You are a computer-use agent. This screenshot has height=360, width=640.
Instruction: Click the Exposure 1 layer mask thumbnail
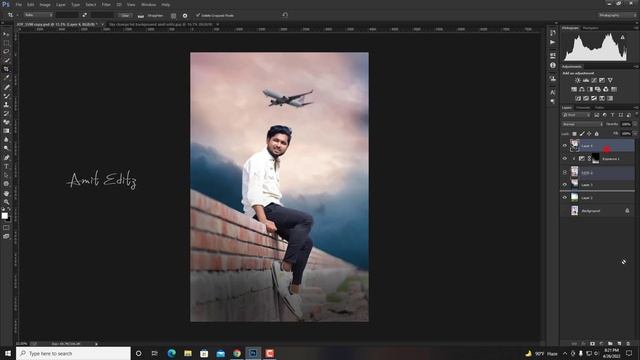click(x=596, y=158)
